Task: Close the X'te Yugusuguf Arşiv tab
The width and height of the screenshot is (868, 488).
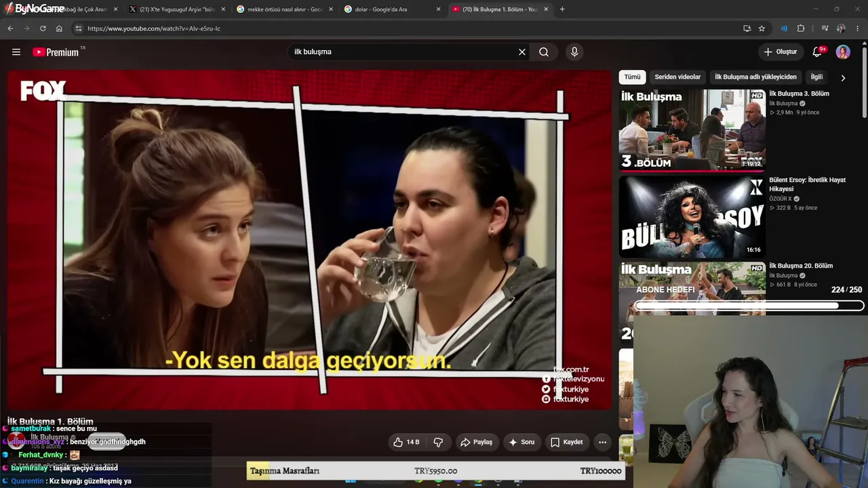Action: (223, 9)
